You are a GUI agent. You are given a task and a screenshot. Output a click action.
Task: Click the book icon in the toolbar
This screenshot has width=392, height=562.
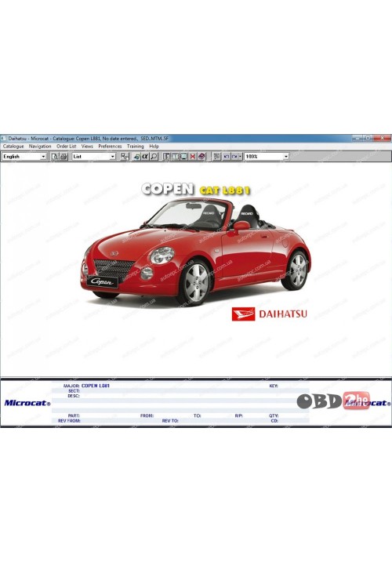201,157
